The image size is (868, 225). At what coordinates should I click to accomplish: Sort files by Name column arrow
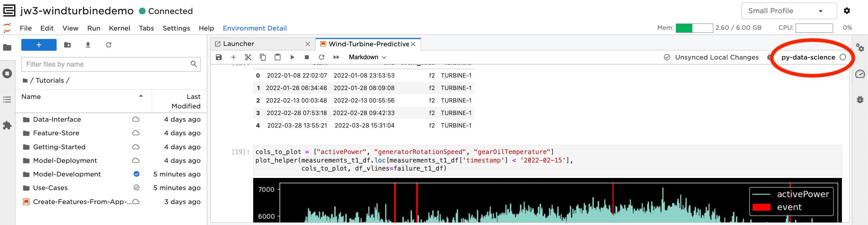point(141,96)
